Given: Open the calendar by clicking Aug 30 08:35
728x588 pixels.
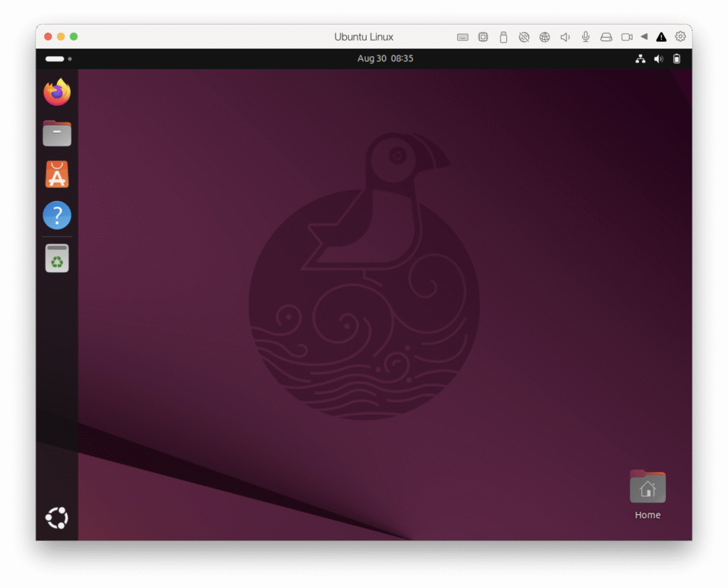Looking at the screenshot, I should point(385,58).
